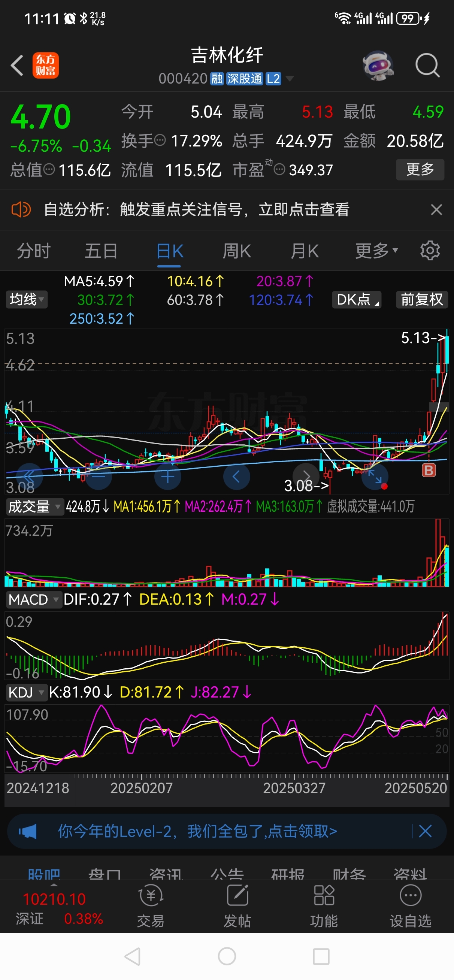This screenshot has height=980, width=454.
Task: Tap the right arrow chart pan button
Action: pyautogui.click(x=306, y=476)
